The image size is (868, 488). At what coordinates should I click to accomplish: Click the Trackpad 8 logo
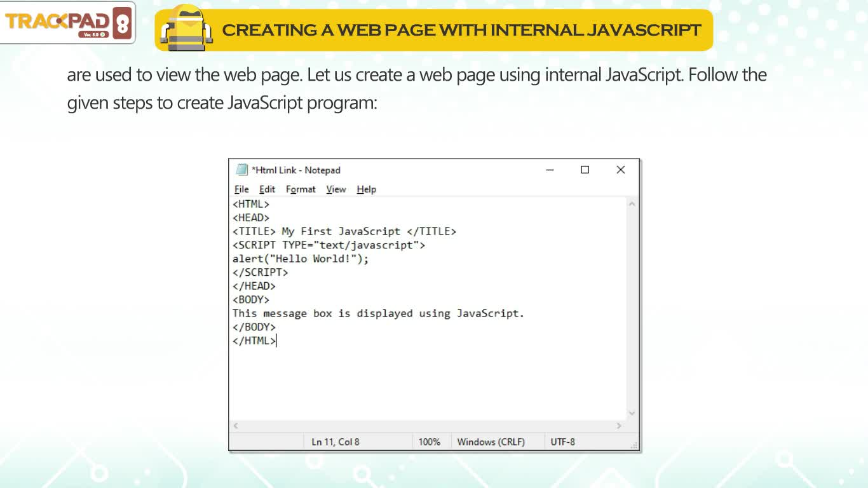pos(68,22)
